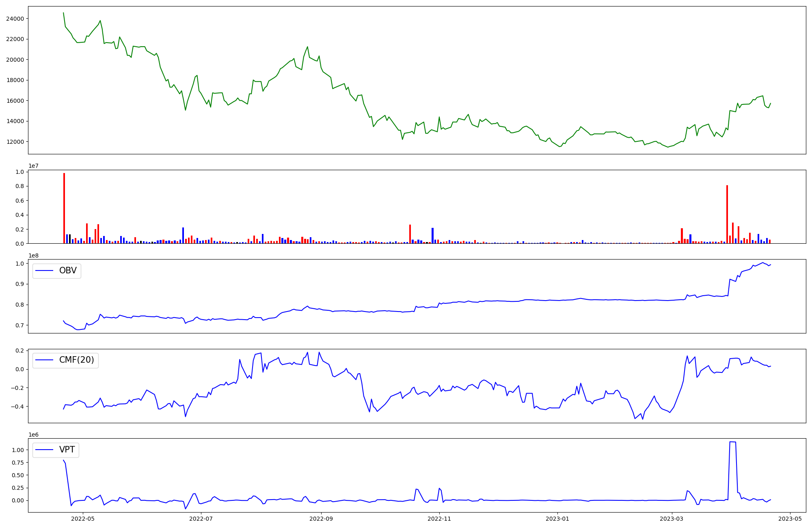Click the 2022-05 x-axis date label
The image size is (812, 528).
[x=83, y=519]
